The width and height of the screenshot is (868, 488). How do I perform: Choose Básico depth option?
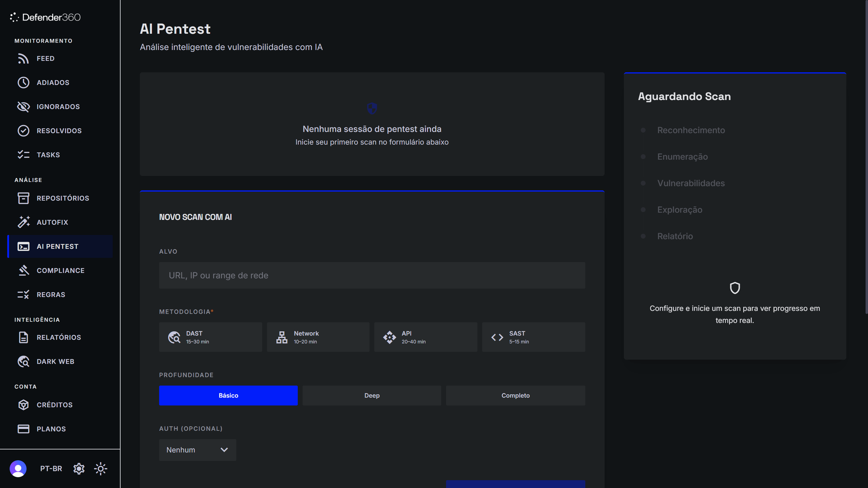click(228, 396)
